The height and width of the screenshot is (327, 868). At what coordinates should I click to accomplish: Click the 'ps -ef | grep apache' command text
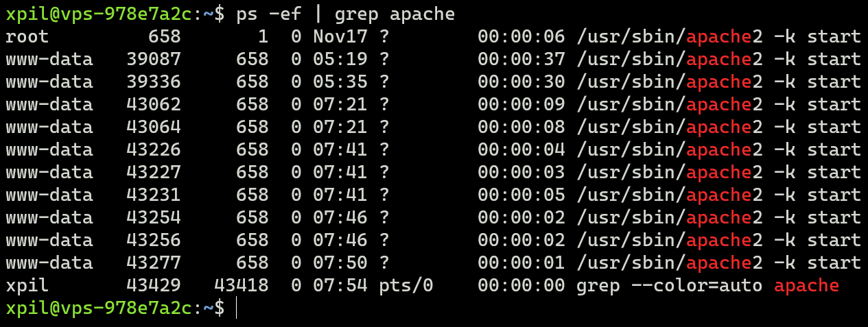(345, 14)
